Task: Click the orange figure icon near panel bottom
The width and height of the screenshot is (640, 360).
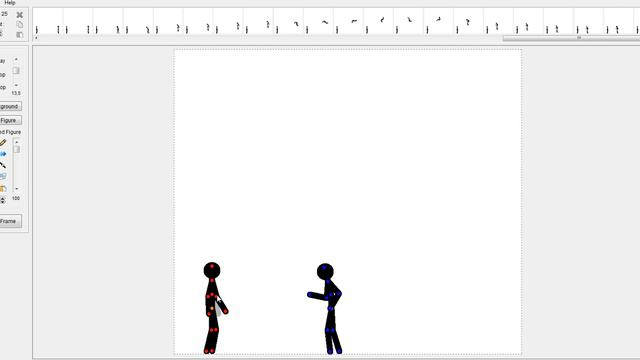Action: (3, 188)
